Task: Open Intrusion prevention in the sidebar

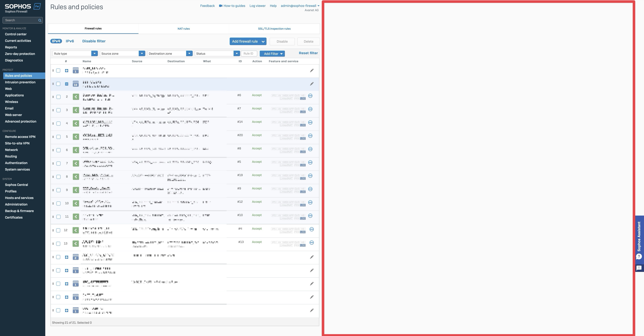Action: pyautogui.click(x=20, y=82)
